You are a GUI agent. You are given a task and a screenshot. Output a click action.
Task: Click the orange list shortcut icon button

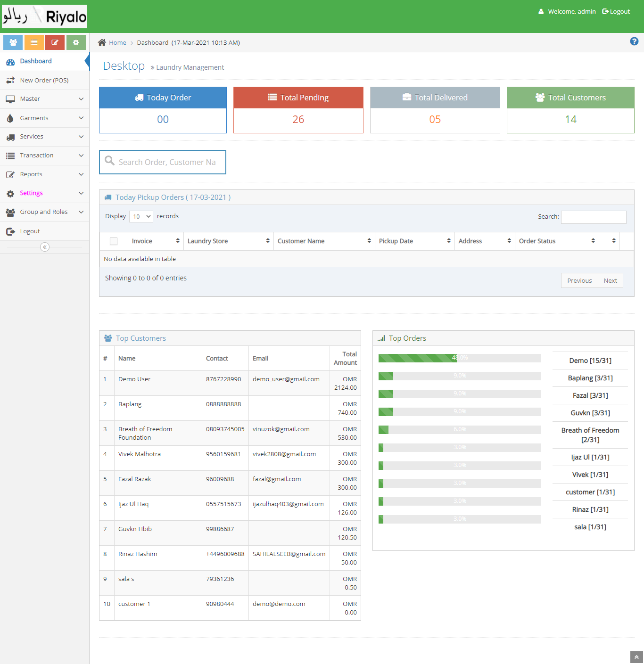(34, 42)
